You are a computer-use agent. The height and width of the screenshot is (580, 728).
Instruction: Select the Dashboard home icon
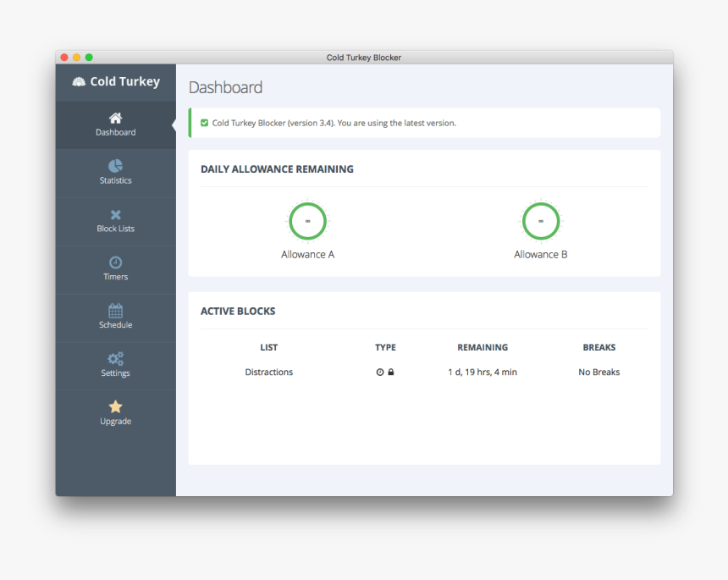(x=115, y=119)
